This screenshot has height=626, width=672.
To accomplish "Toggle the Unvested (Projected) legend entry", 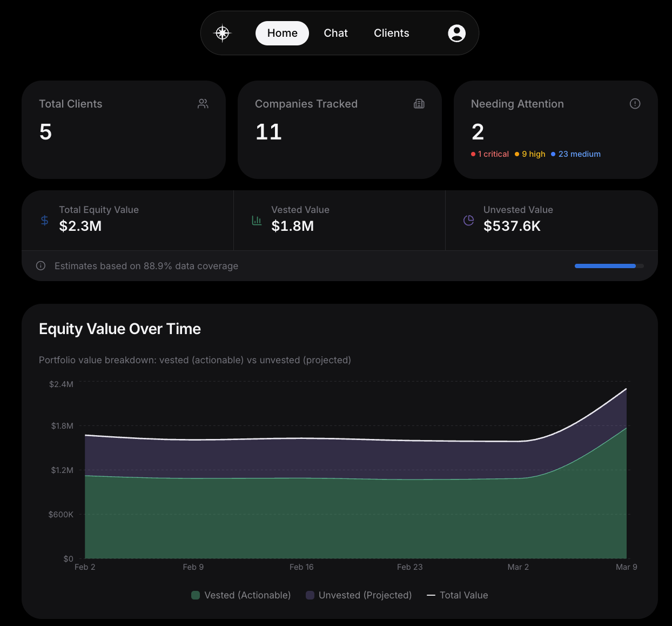I will [x=359, y=595].
